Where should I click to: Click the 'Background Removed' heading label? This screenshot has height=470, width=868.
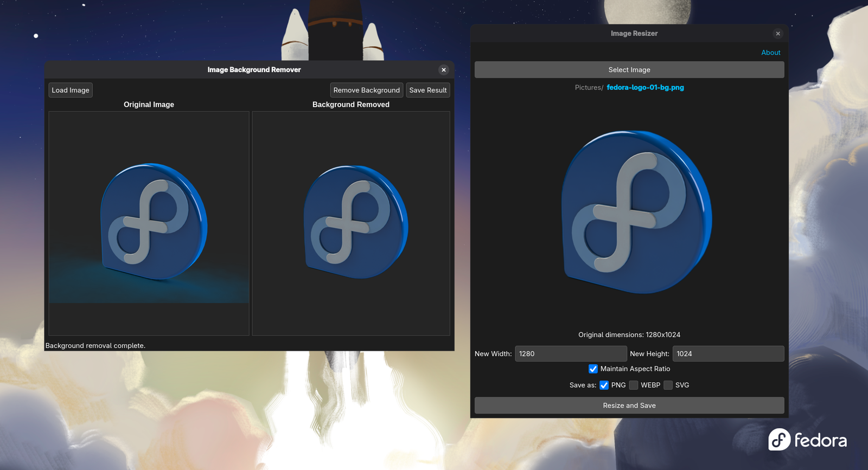[351, 104]
